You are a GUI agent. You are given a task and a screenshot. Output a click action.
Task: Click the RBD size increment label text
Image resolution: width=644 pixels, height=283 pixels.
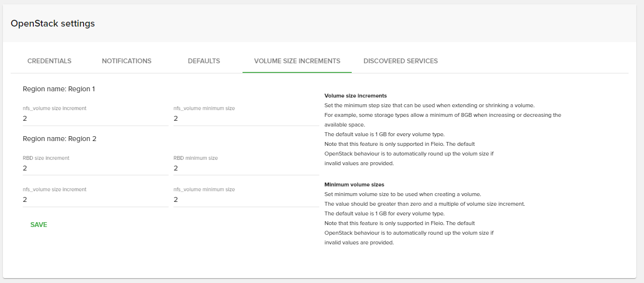click(x=46, y=158)
